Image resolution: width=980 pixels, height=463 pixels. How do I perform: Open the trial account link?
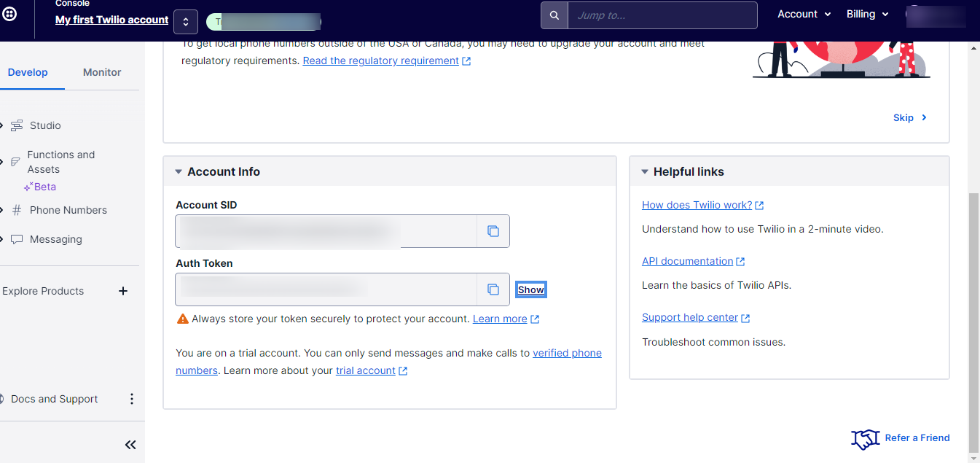(x=366, y=370)
